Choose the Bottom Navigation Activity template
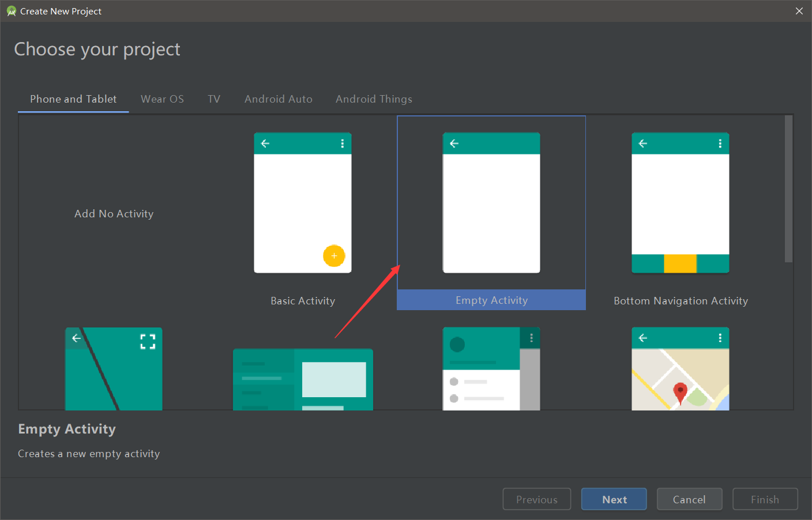812x520 pixels. click(x=680, y=203)
